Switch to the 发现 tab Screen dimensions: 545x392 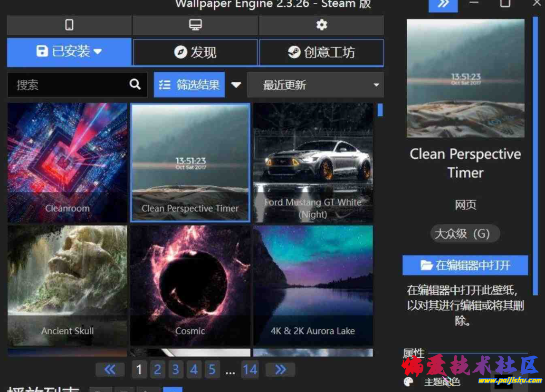tap(195, 53)
